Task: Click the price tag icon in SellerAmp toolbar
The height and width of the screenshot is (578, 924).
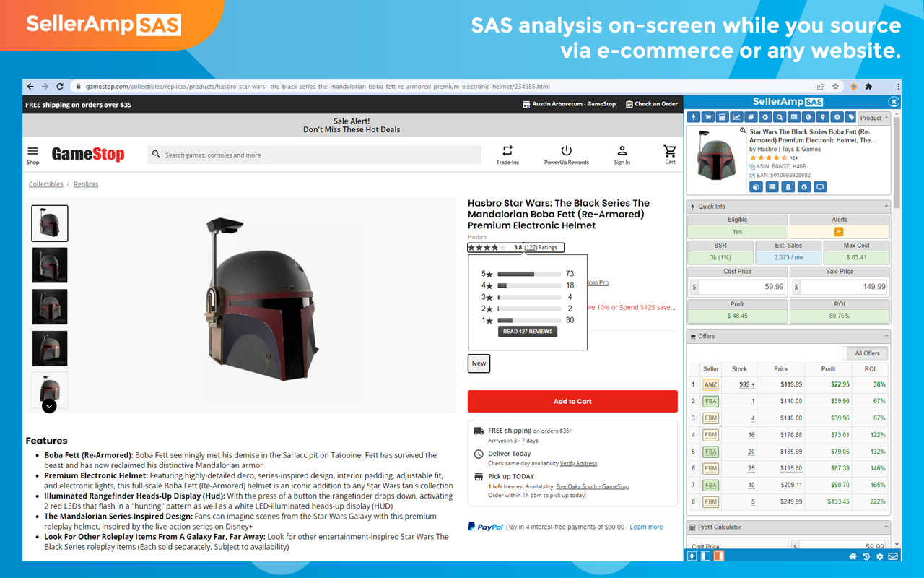Action: tap(852, 117)
